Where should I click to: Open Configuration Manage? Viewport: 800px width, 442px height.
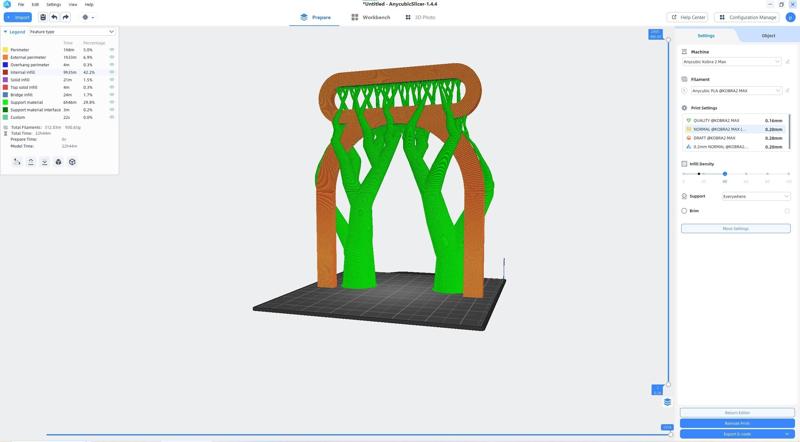747,17
